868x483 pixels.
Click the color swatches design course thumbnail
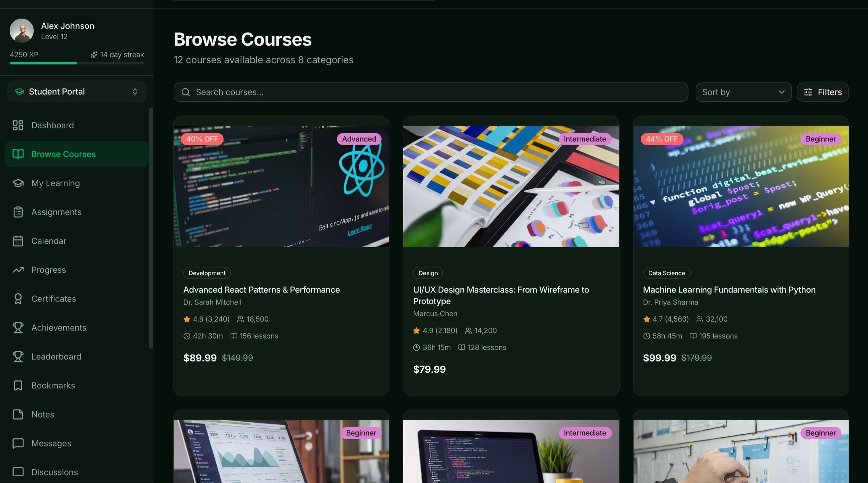[x=511, y=186]
